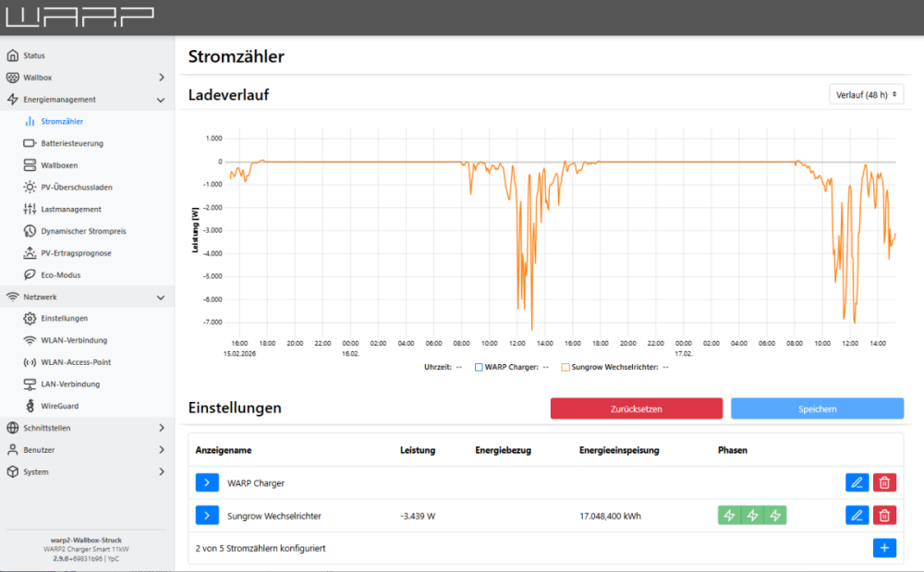Viewport: 924px width, 572px height.
Task: Delete the Sungrow Wechselrichter meter
Action: tap(884, 515)
